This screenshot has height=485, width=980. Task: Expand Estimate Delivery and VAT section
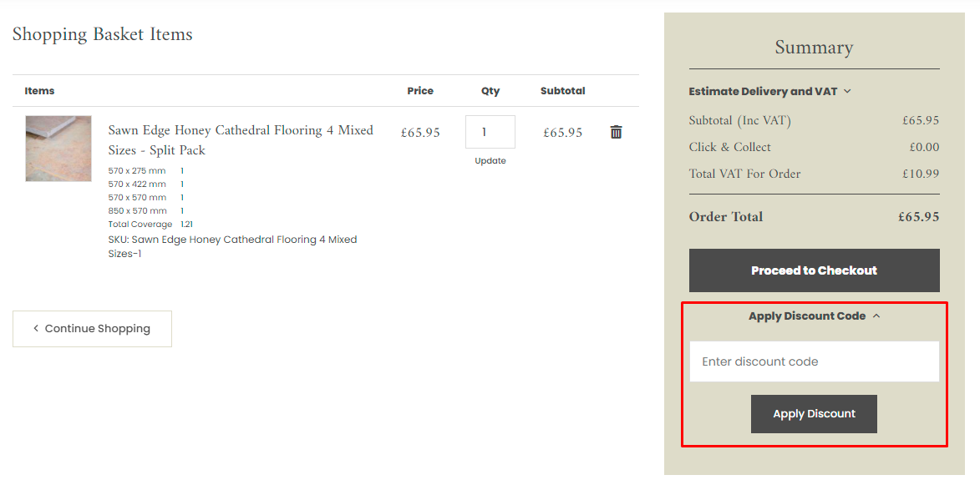tap(769, 91)
